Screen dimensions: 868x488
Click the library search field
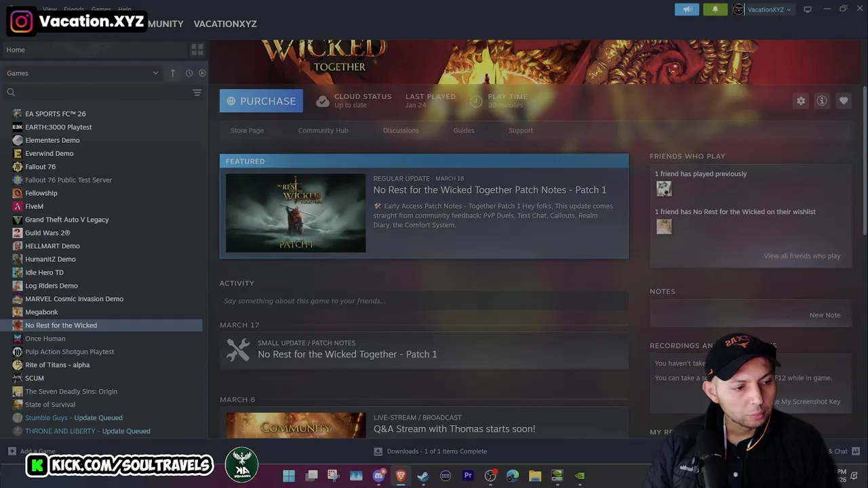(95, 92)
